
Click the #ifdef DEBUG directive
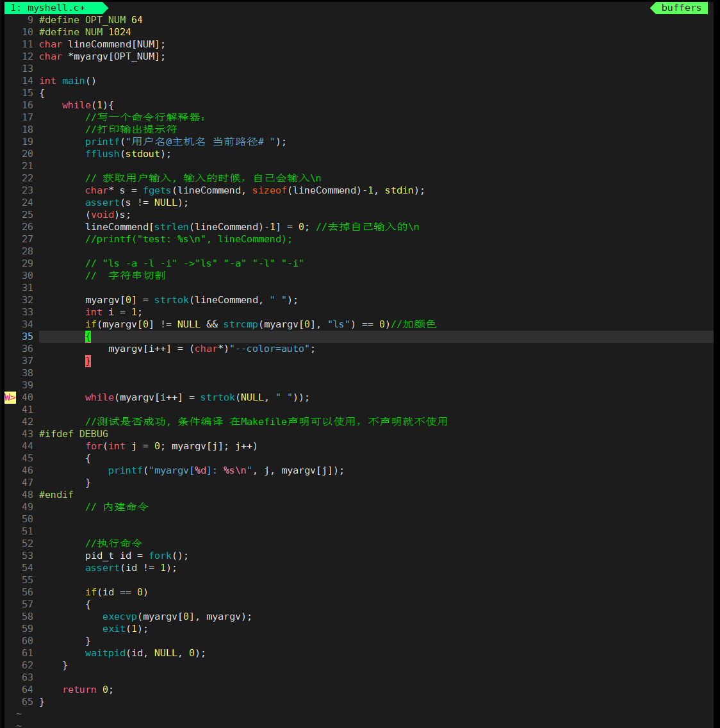tap(74, 434)
